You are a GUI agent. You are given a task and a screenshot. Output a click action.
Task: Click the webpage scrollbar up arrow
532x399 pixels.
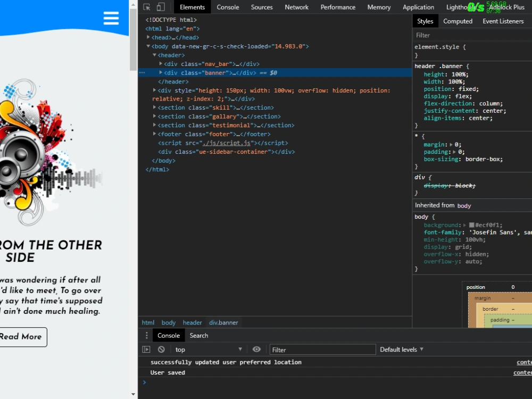tap(133, 5)
